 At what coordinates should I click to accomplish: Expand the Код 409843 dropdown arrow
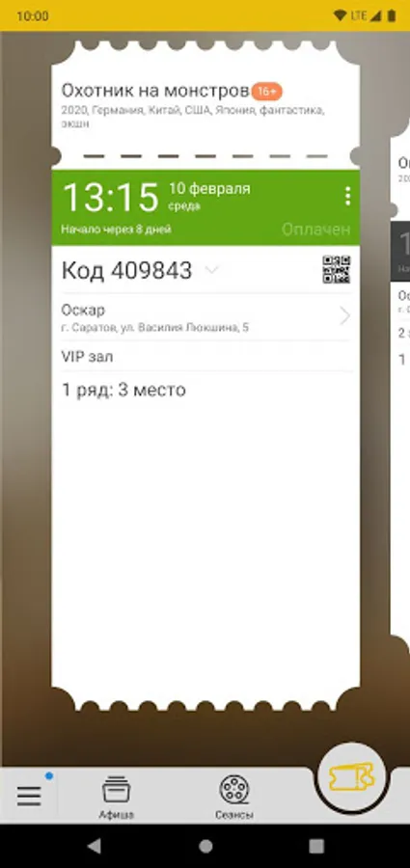point(211,270)
